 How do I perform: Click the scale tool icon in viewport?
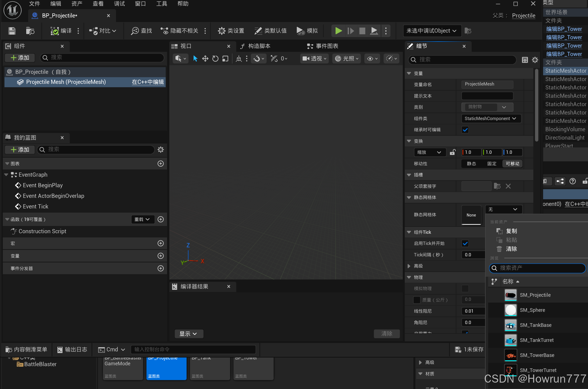pyautogui.click(x=225, y=59)
